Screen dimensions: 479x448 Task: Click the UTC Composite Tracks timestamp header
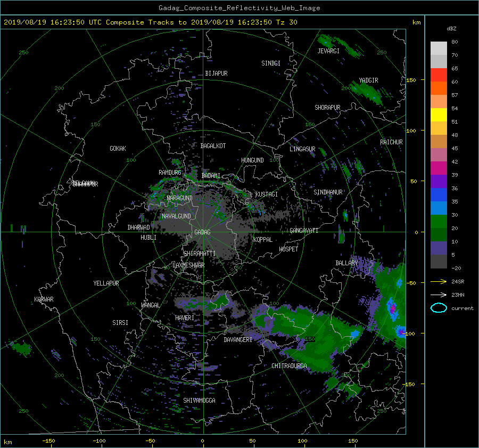tap(150, 22)
